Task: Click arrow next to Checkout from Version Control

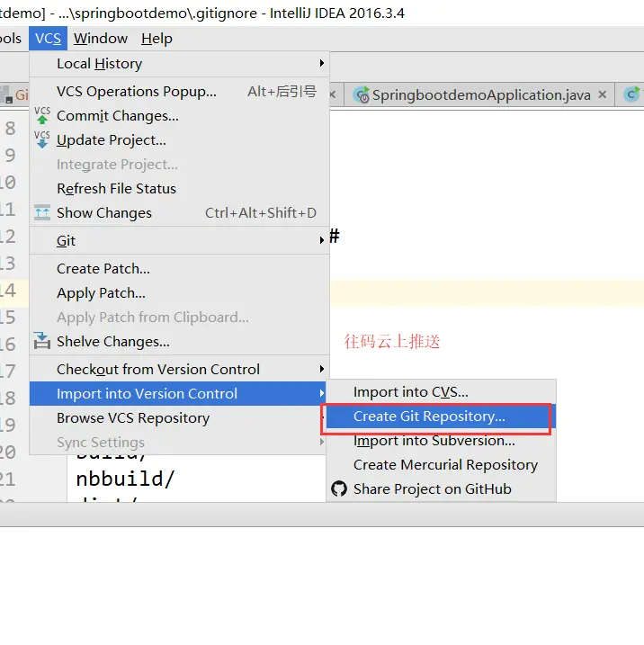Action: 322,369
